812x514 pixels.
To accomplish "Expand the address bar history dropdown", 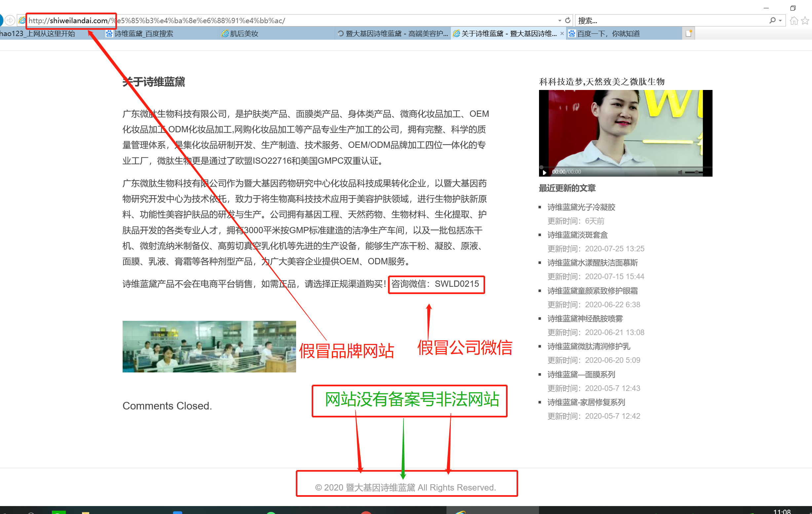I will [x=560, y=21].
